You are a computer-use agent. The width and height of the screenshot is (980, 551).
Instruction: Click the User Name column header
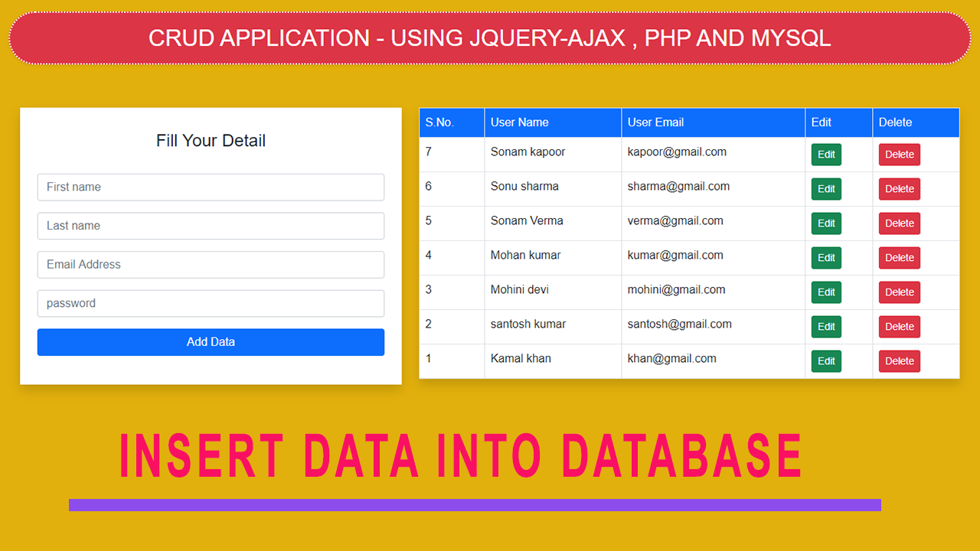pos(553,122)
